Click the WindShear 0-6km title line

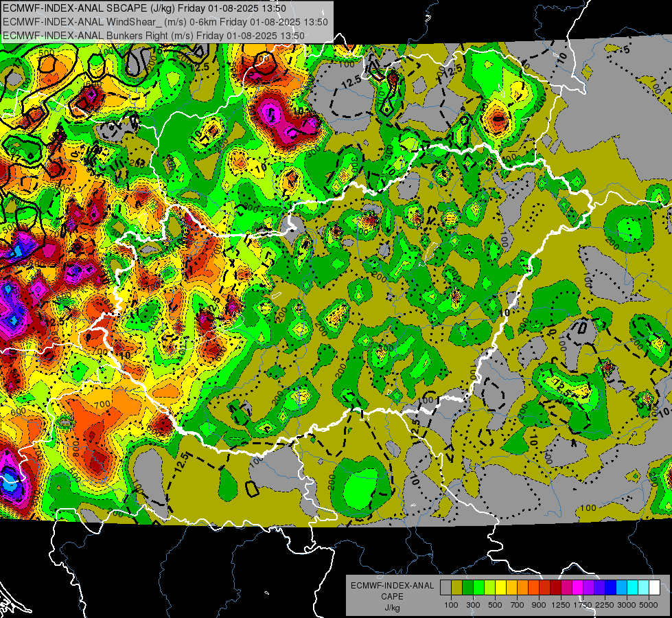pos(165,22)
